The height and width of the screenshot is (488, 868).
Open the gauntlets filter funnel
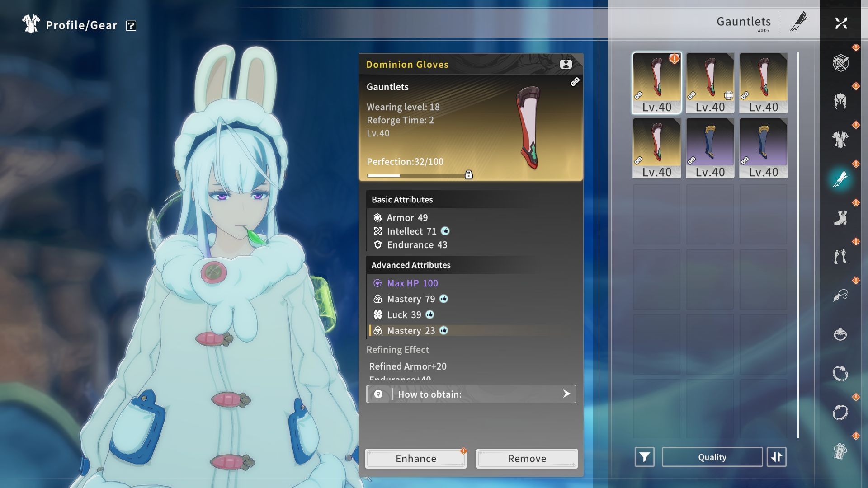click(x=644, y=457)
